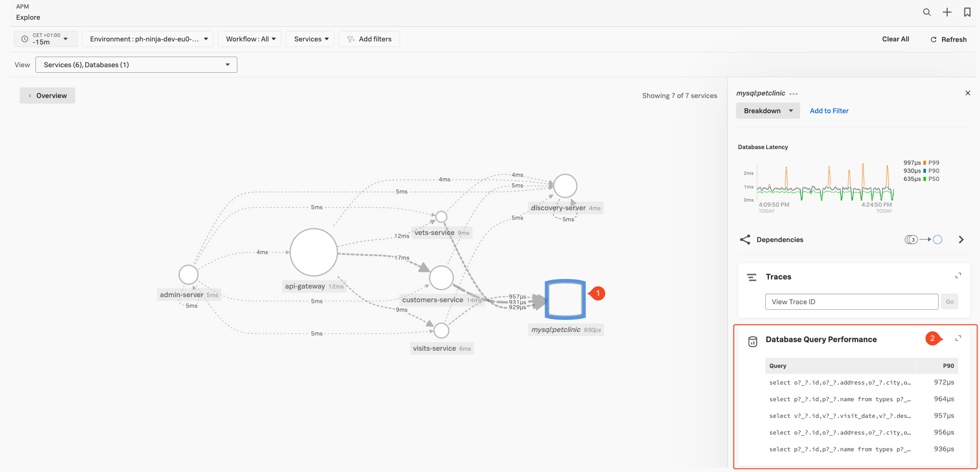Viewport: 980px width, 472px height.
Task: Close the mysql:petclinic side panel
Action: click(968, 93)
